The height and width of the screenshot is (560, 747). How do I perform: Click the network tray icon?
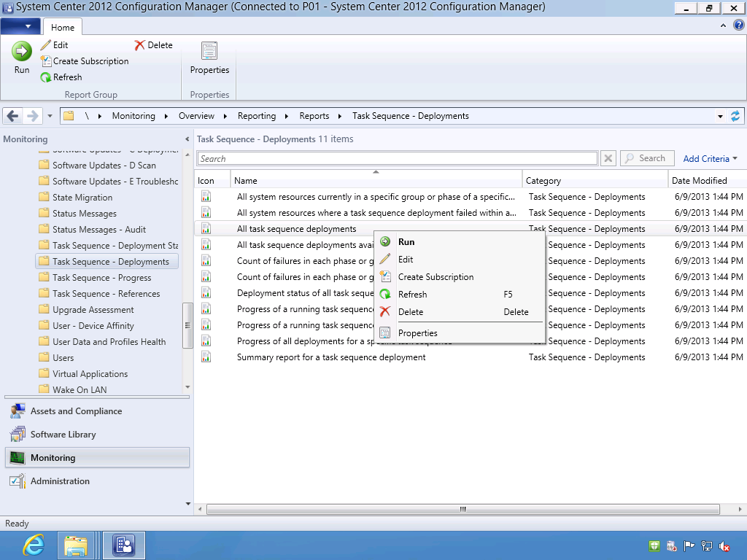pos(707,547)
